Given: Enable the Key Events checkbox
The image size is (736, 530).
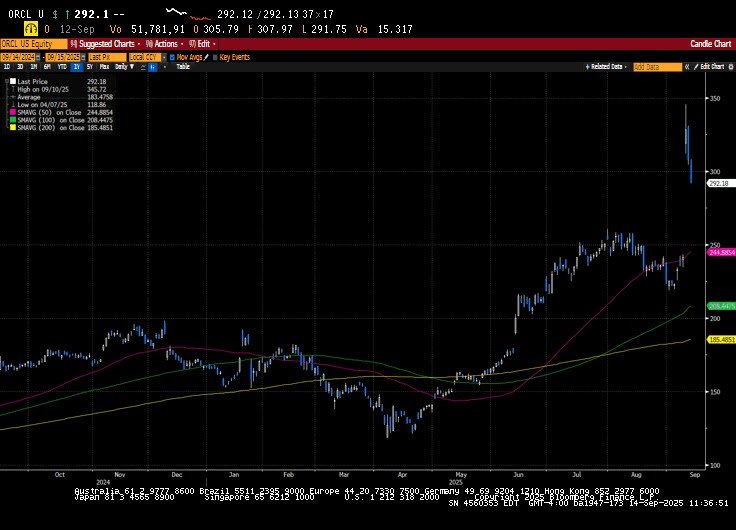Looking at the screenshot, I should pos(215,57).
